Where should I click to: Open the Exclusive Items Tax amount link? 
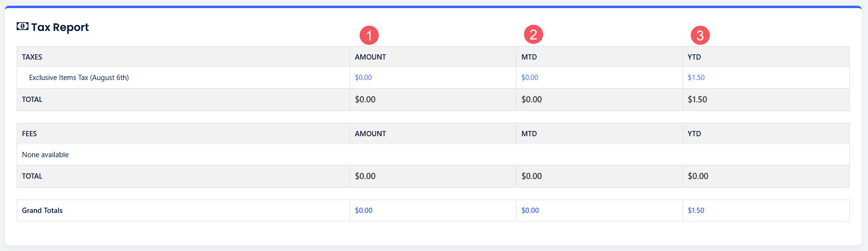[363, 78]
